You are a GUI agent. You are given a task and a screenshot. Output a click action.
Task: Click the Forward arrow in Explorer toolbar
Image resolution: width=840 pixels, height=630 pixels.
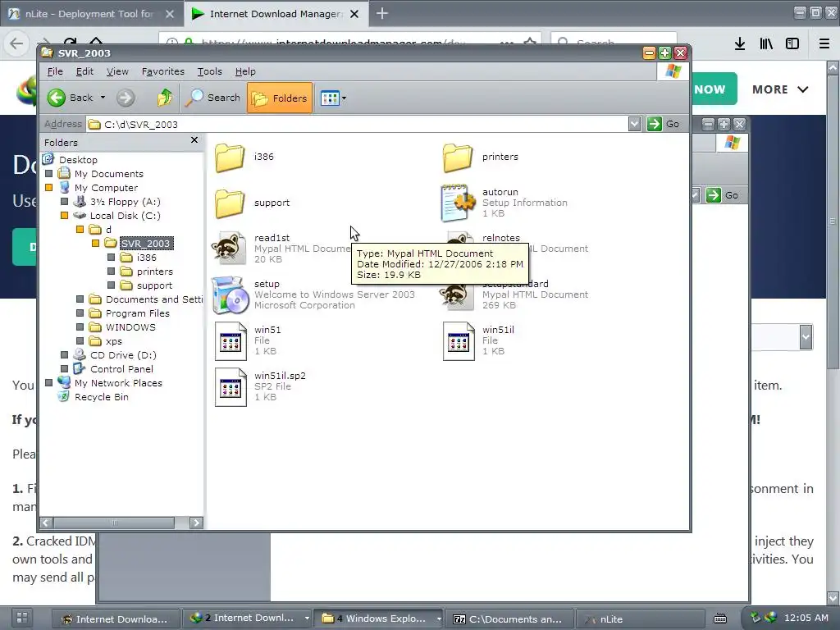point(126,98)
